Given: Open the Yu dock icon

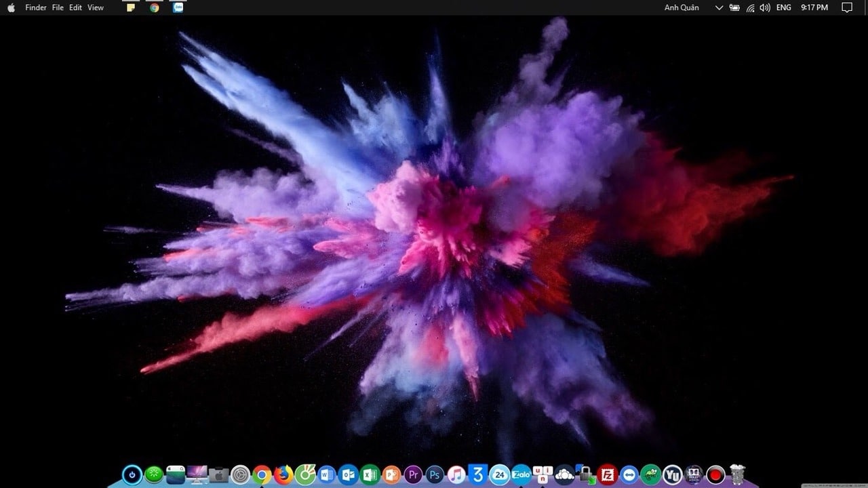Looking at the screenshot, I should (673, 475).
